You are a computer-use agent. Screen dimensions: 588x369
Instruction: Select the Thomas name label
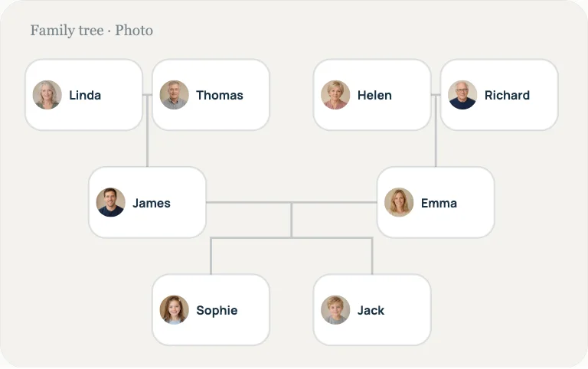220,95
